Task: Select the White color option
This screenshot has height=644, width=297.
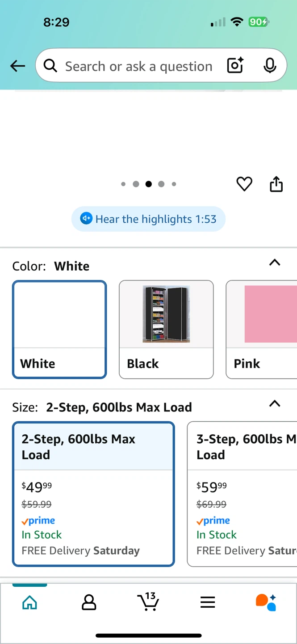Action: coord(59,329)
